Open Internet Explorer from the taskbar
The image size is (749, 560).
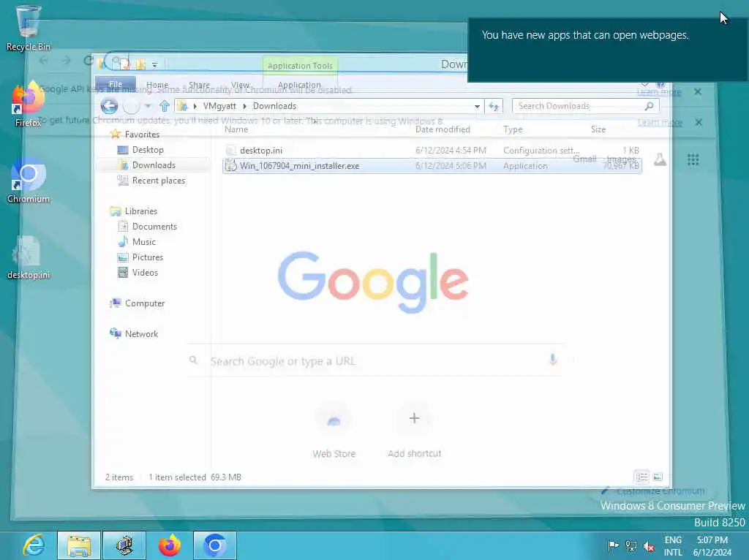[x=34, y=545]
